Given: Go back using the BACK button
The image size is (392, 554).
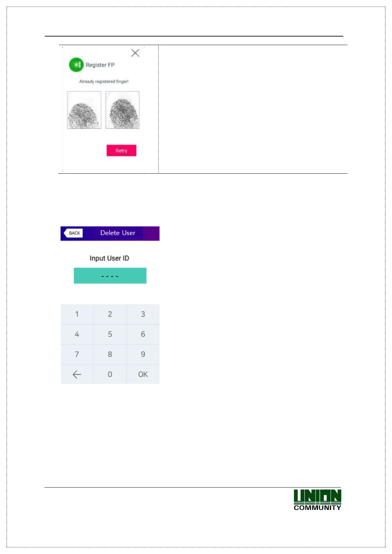Looking at the screenshot, I should [73, 233].
